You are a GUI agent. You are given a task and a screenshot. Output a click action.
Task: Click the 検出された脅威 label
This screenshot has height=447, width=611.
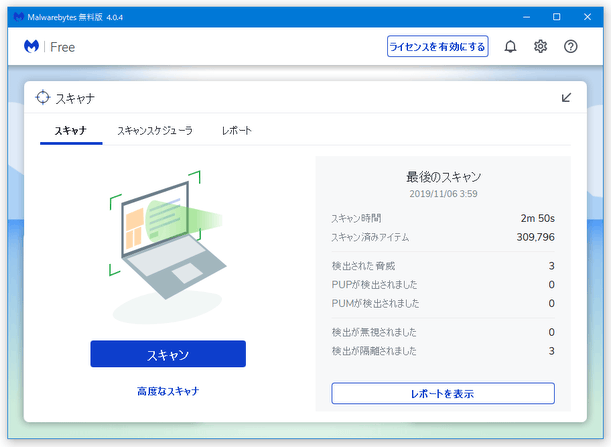tap(363, 266)
